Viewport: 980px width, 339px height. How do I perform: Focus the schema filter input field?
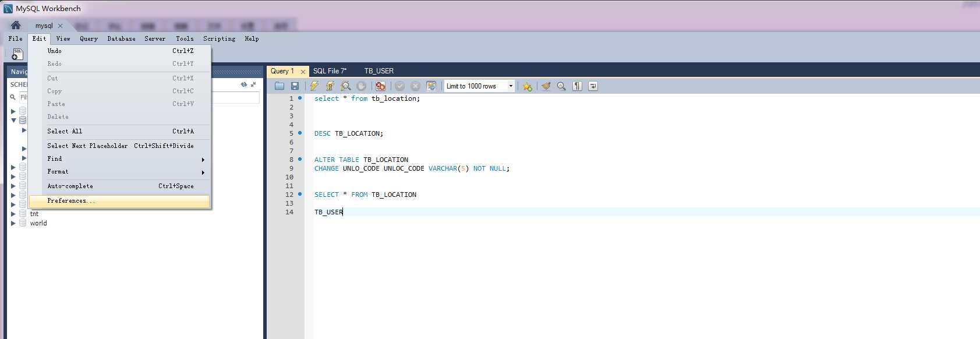[x=140, y=97]
